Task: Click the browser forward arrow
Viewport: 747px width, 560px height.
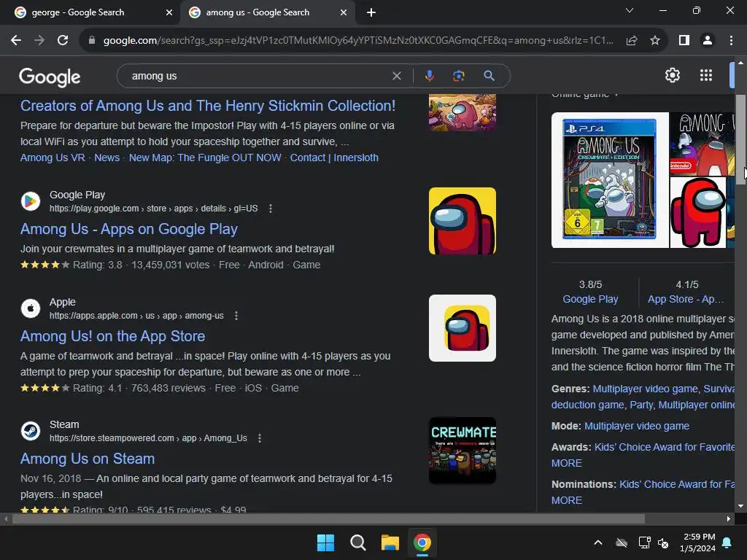Action: click(39, 41)
